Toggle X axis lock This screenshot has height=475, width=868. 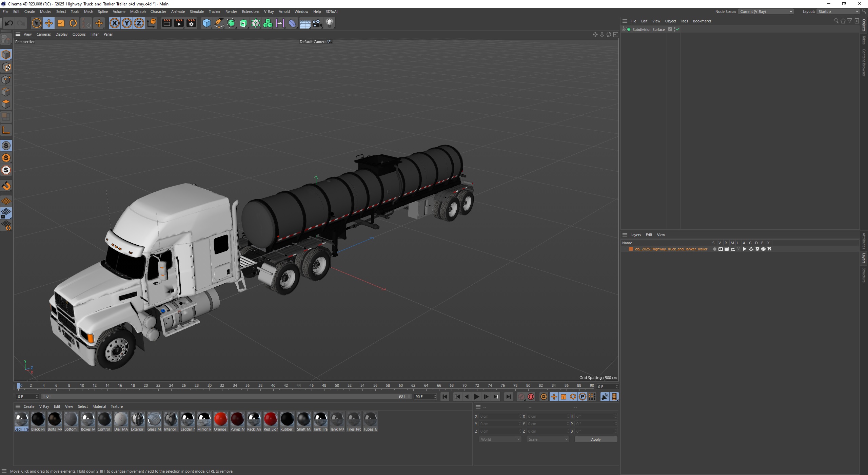pyautogui.click(x=115, y=23)
